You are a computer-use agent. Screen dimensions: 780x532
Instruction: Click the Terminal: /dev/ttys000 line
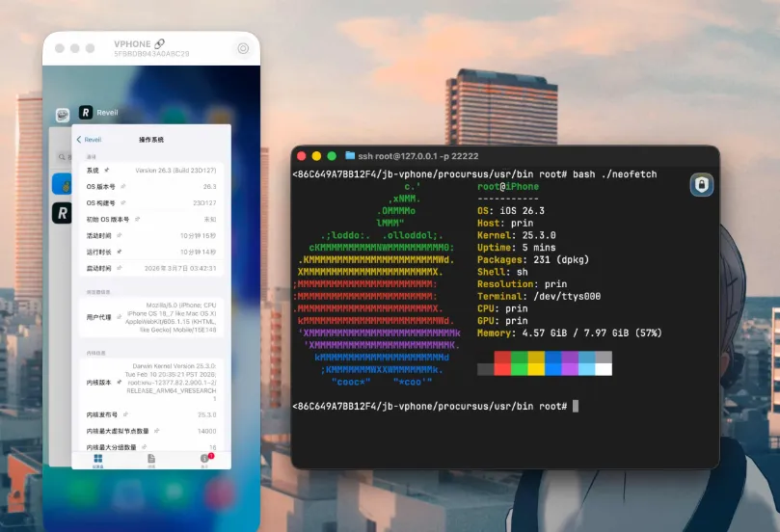[x=539, y=296]
